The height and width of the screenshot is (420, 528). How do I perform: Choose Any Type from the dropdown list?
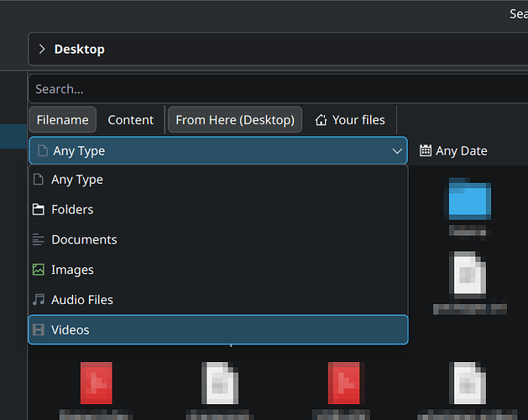77,180
